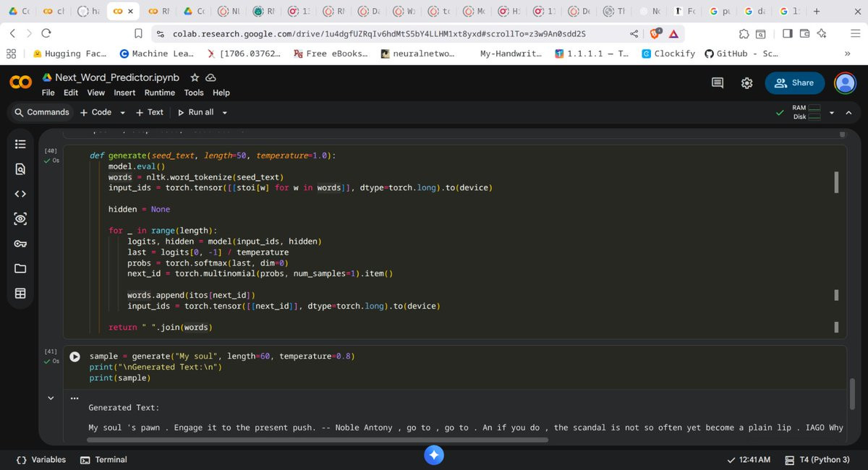Open the secrets key icon in sidebar
868x470 pixels.
[20, 244]
